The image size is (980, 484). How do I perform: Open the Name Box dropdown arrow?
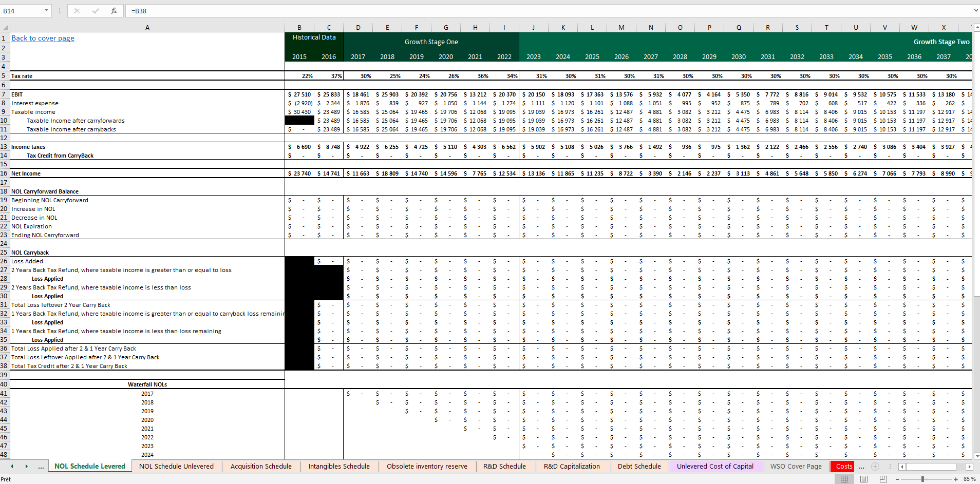[x=46, y=11]
